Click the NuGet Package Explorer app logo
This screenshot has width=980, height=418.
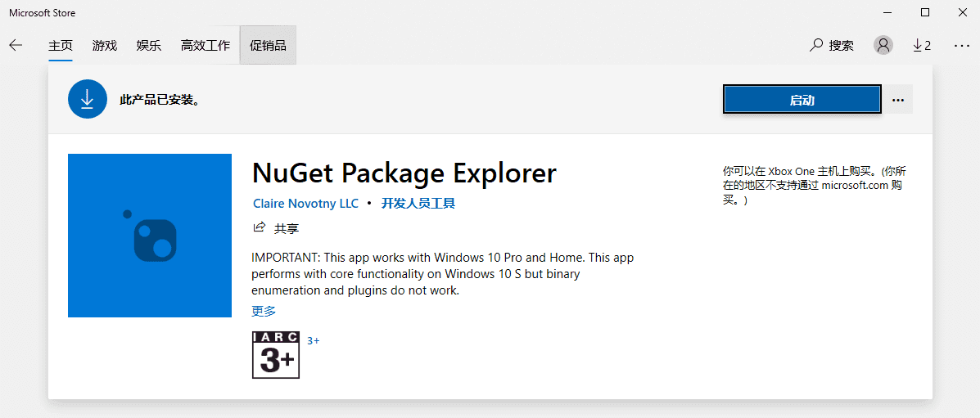150,236
